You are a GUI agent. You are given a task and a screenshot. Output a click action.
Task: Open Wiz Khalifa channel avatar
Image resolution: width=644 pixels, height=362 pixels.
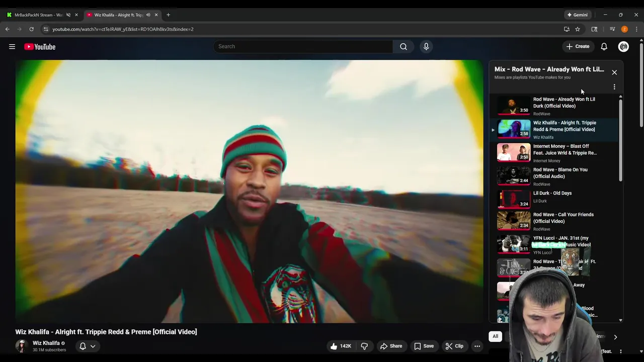(22, 346)
